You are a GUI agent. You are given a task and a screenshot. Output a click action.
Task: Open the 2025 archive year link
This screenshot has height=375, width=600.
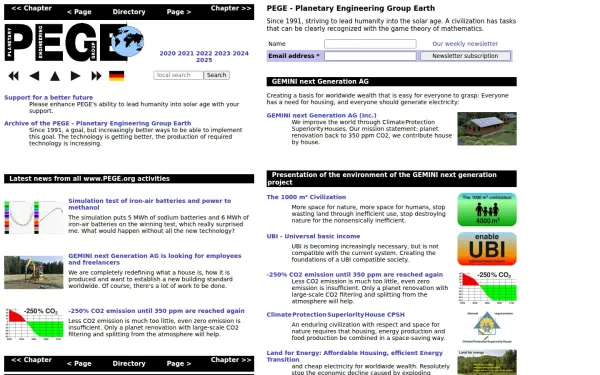tap(204, 60)
